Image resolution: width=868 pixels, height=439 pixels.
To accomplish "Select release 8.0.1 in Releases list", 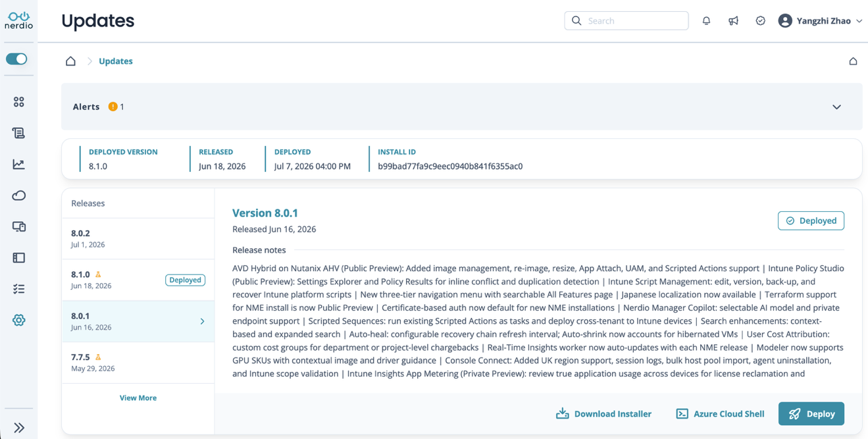I will click(138, 322).
